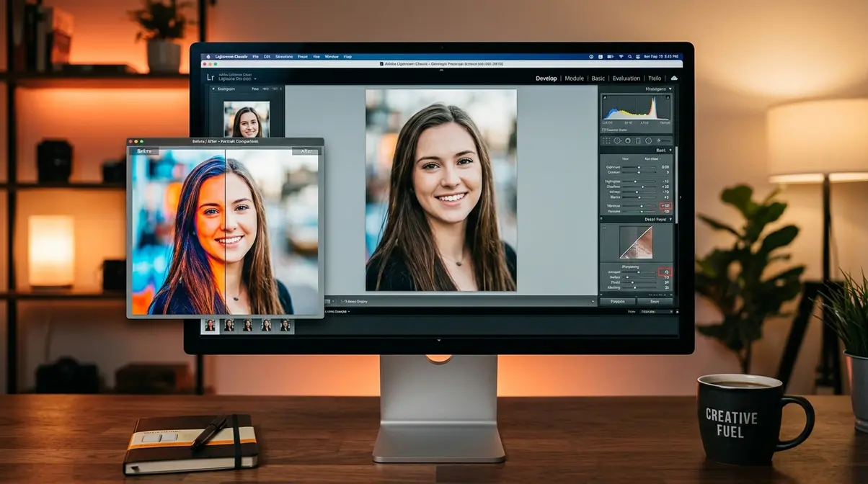This screenshot has width=868, height=484.
Task: Click the filmstrip collapse arrow at bottom
Action: pyautogui.click(x=438, y=339)
